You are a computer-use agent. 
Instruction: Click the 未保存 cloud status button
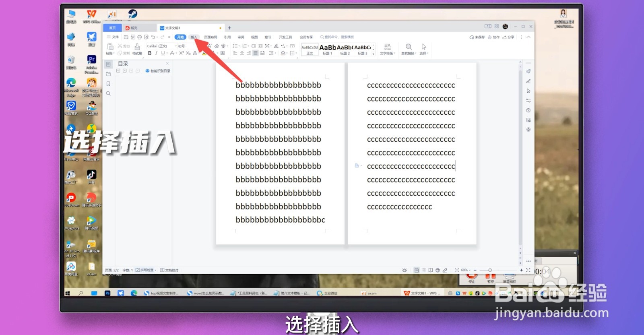[477, 37]
